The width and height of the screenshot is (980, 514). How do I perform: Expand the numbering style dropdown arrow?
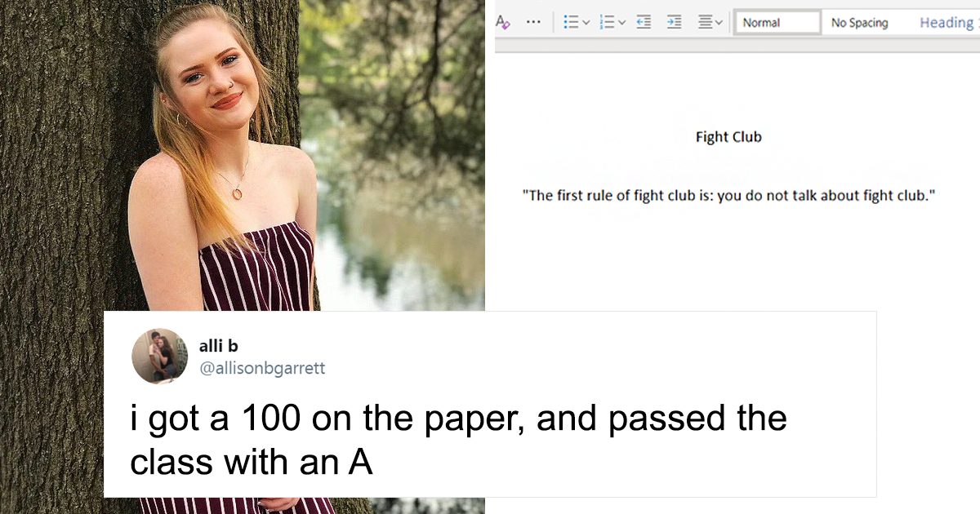621,23
